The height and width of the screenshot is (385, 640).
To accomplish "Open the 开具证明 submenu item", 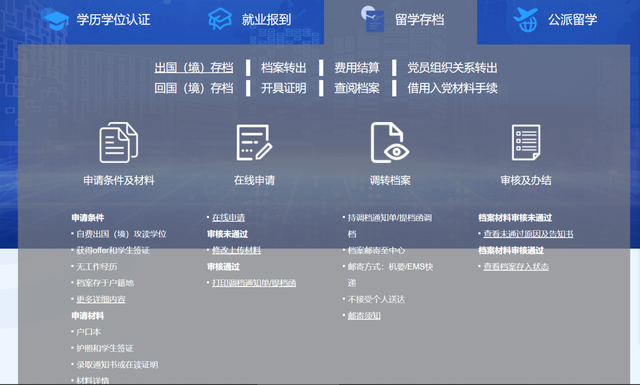I will point(284,88).
